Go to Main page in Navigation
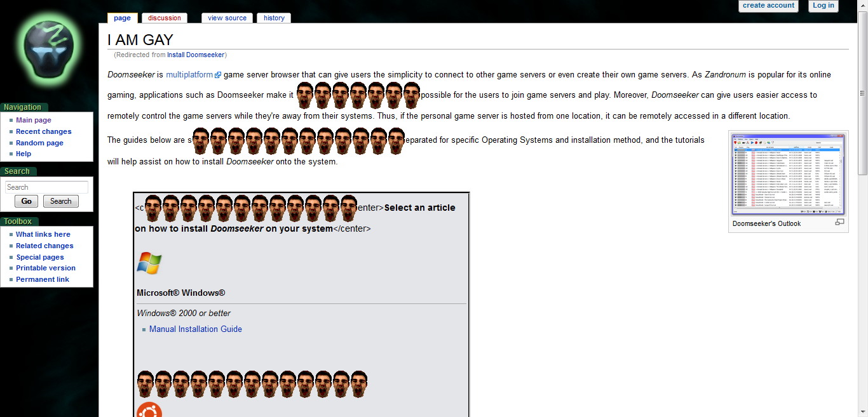This screenshot has height=417, width=868. [x=34, y=120]
